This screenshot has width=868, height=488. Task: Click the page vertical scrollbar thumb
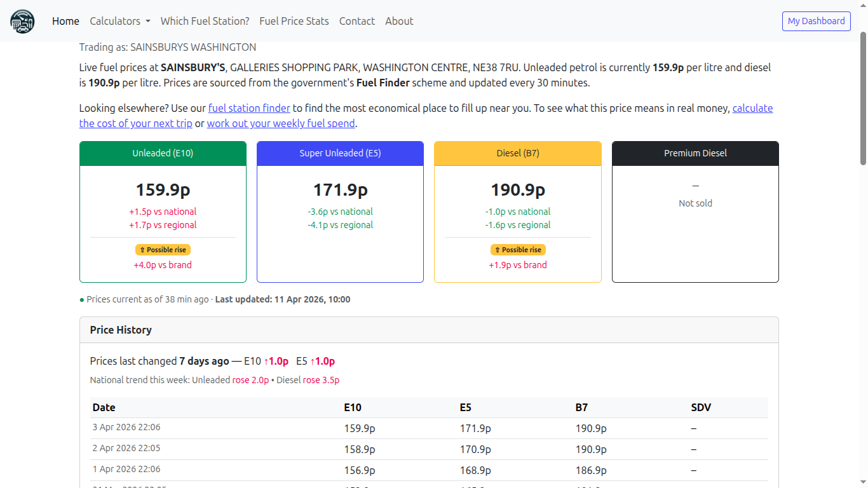click(x=863, y=98)
